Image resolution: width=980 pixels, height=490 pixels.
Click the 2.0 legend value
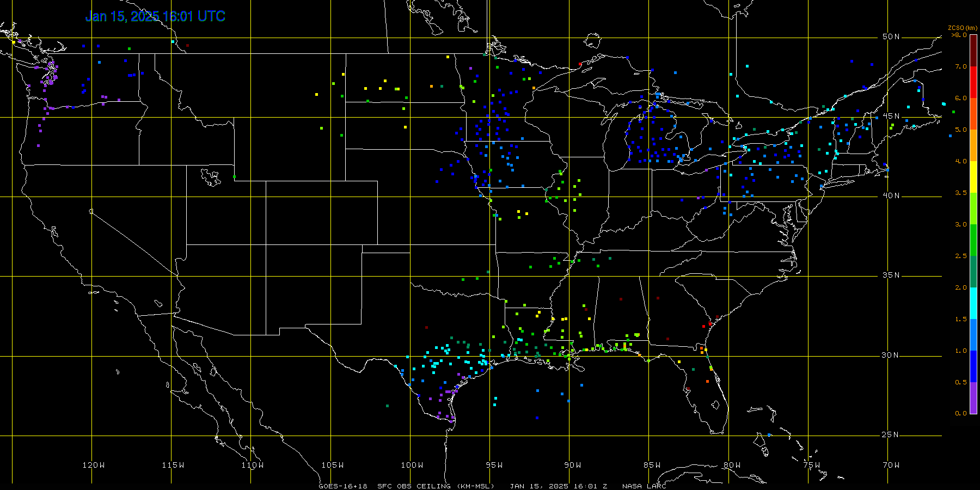(x=961, y=287)
